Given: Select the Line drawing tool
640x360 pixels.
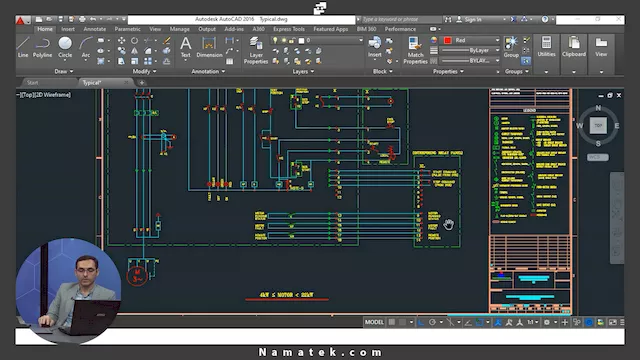Looking at the screenshot, I should tap(23, 47).
